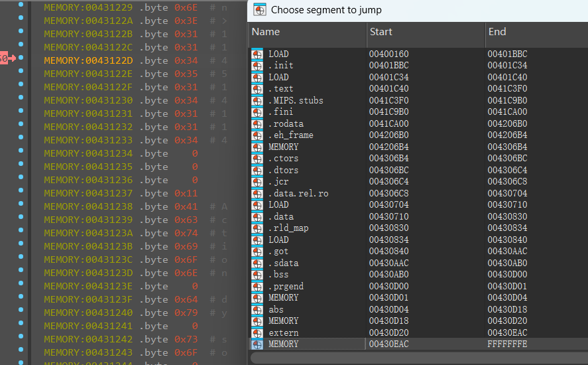Click the Choose segment dialog title icon

coord(260,10)
